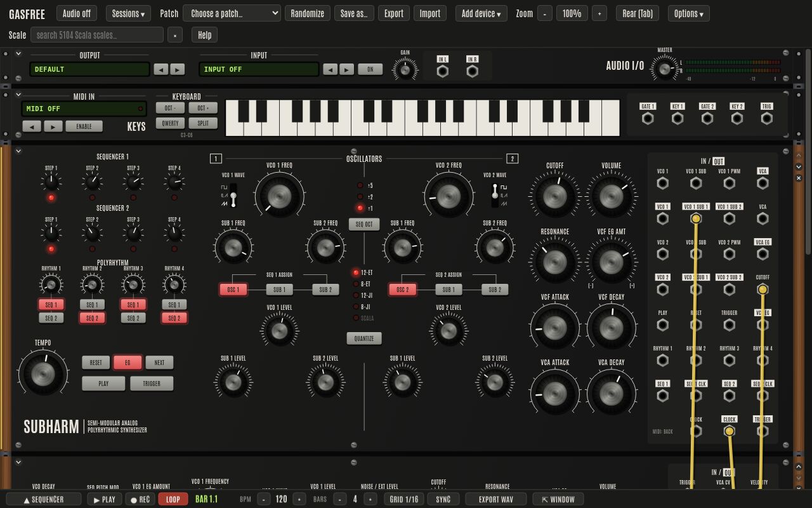
Task: Click the previous MIDI input arrow
Action: [32, 126]
